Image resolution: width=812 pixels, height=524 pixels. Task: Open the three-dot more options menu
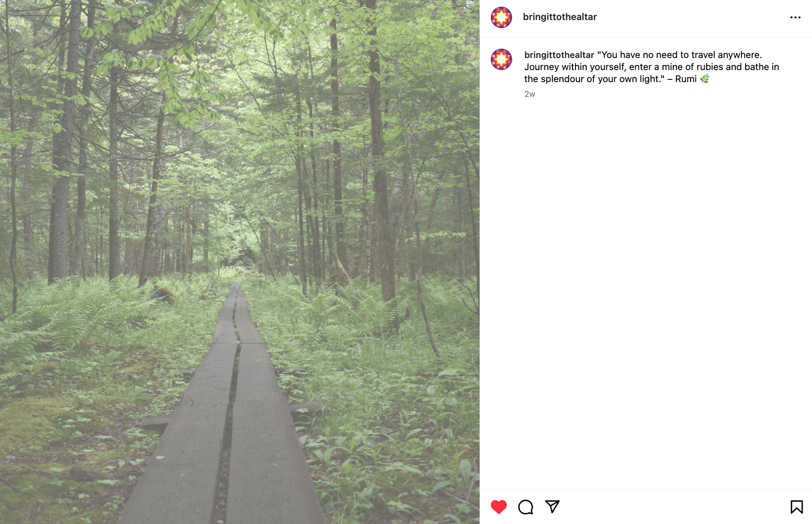[795, 17]
